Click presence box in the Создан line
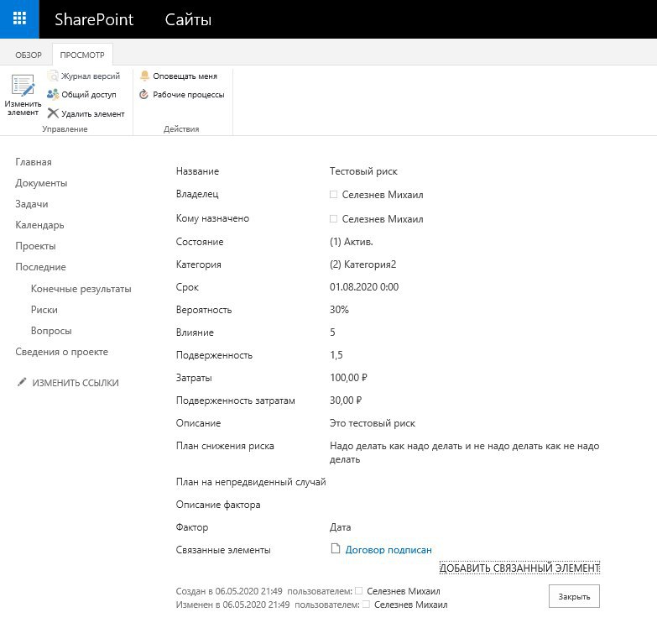 [x=358, y=591]
